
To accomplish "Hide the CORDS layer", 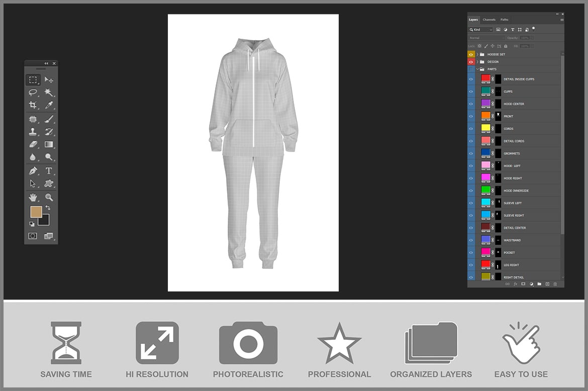I will click(471, 128).
